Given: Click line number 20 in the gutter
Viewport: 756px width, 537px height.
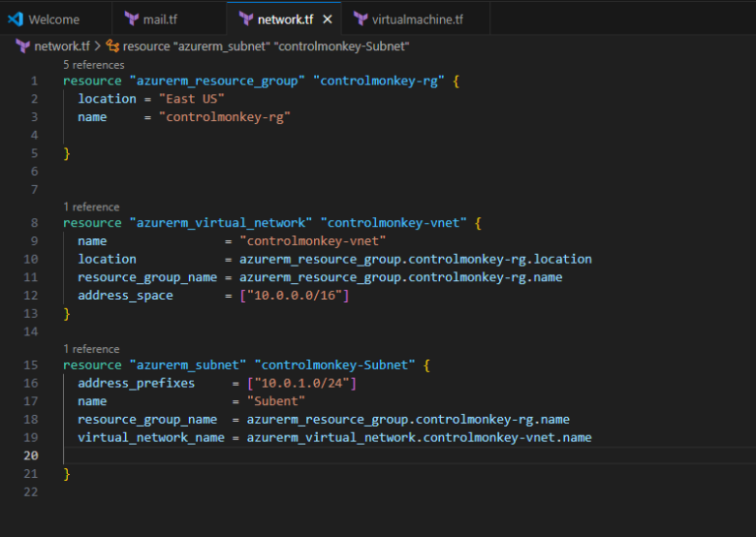Looking at the screenshot, I should coord(31,455).
